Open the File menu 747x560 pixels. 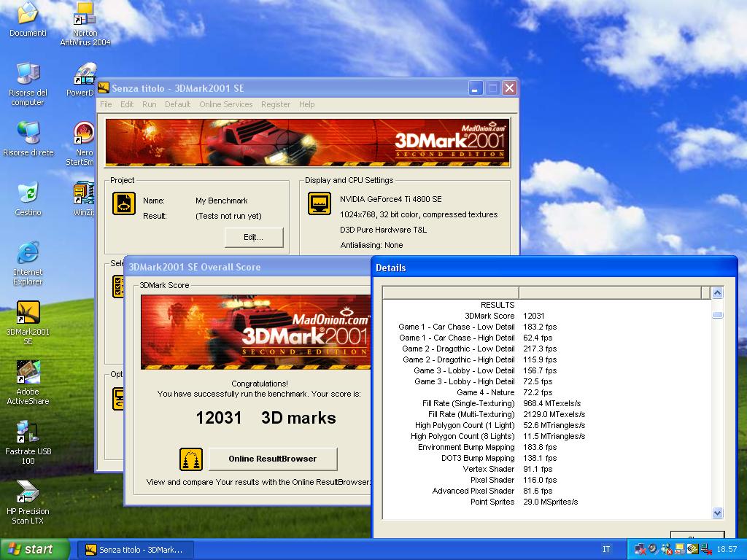pyautogui.click(x=106, y=104)
